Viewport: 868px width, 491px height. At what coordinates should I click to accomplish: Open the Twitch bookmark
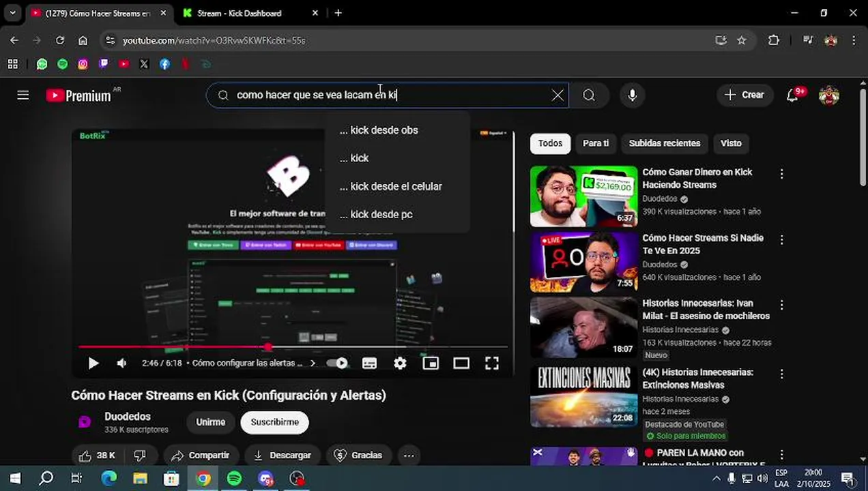point(103,64)
